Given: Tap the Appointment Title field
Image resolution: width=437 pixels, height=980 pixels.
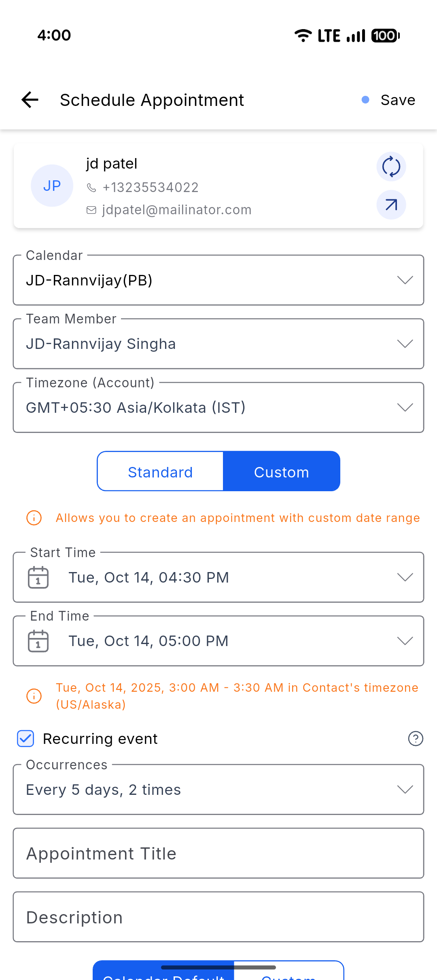Looking at the screenshot, I should (218, 853).
